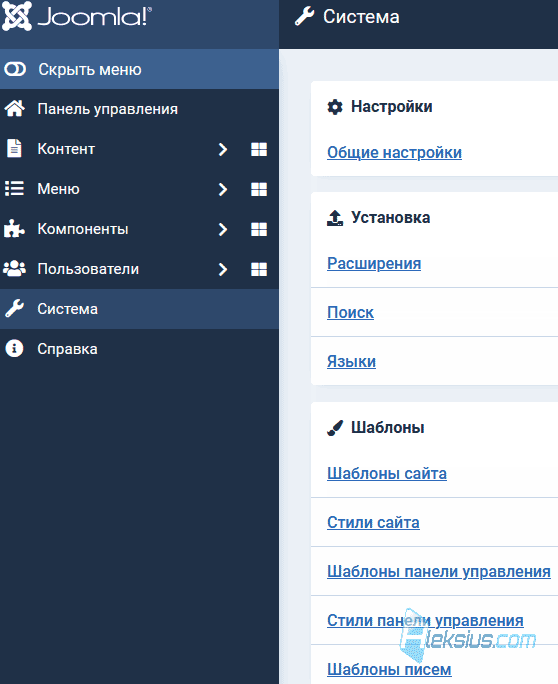This screenshot has height=684, width=558.
Task: Open Справка in the sidebar
Action: 140,349
